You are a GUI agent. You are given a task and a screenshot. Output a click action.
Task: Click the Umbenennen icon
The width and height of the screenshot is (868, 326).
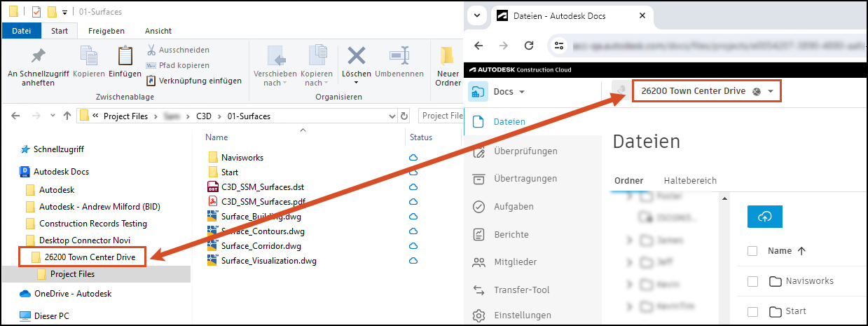(399, 55)
